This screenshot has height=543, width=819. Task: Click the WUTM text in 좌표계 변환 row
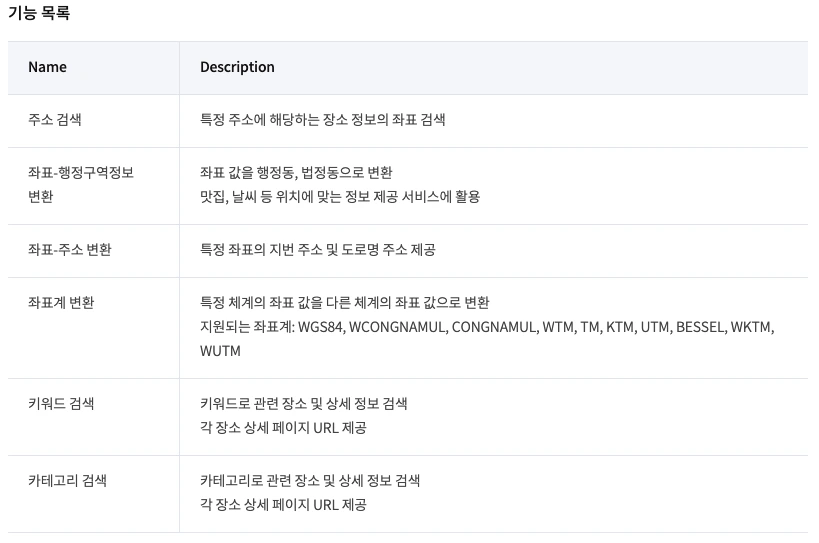coord(220,351)
